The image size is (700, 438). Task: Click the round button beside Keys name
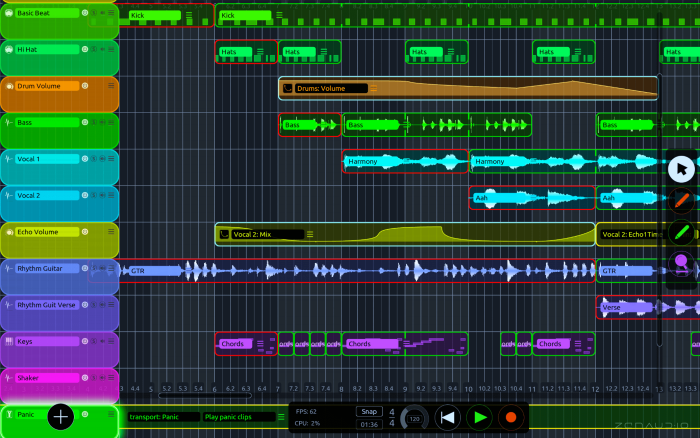(x=85, y=341)
